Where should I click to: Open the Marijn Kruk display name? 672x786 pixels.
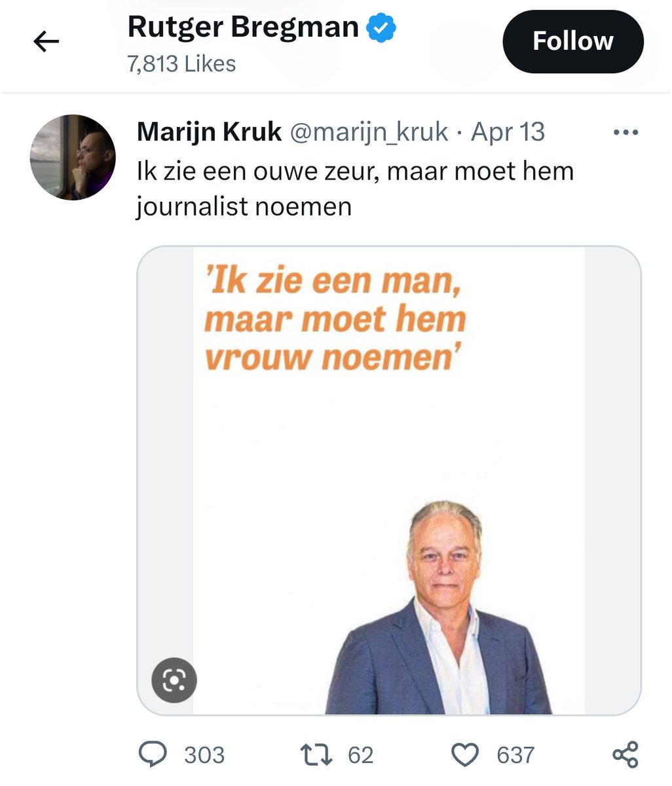tap(209, 132)
